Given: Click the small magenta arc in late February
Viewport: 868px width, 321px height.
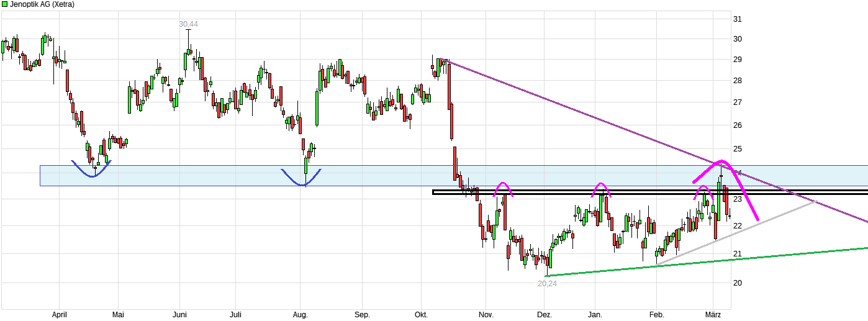Looking at the screenshot, I should coord(703,186).
